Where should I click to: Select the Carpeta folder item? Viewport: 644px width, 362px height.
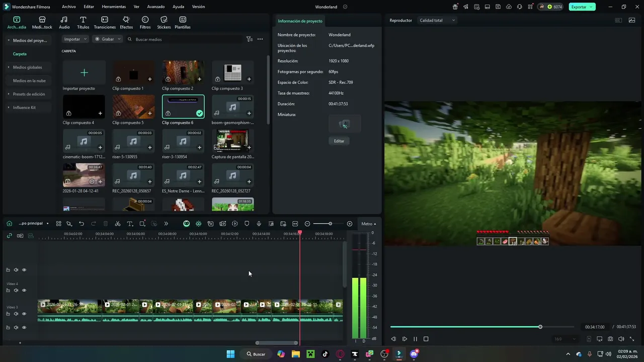(x=20, y=54)
